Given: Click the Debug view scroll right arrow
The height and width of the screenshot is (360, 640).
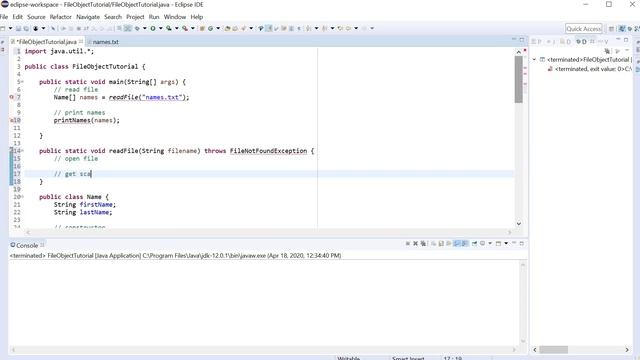Looking at the screenshot, I should pos(627,350).
